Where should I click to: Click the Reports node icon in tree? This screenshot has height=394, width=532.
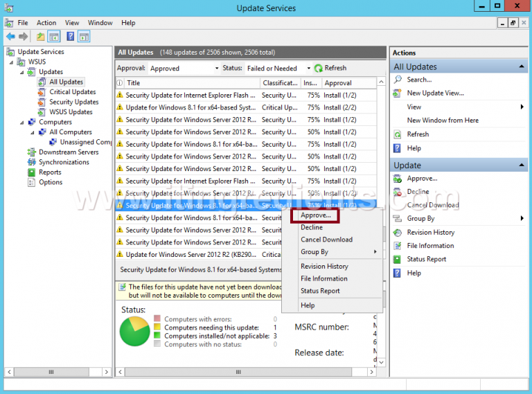point(32,172)
